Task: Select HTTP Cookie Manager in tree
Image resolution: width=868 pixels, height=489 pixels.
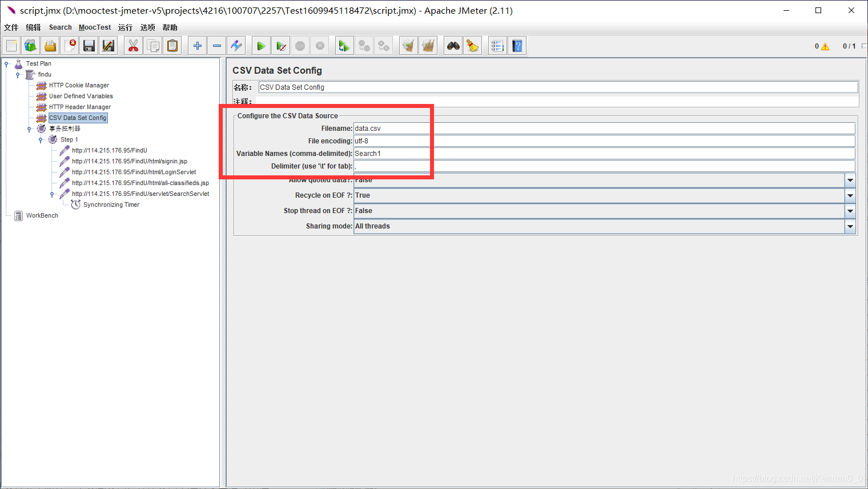Action: (79, 86)
